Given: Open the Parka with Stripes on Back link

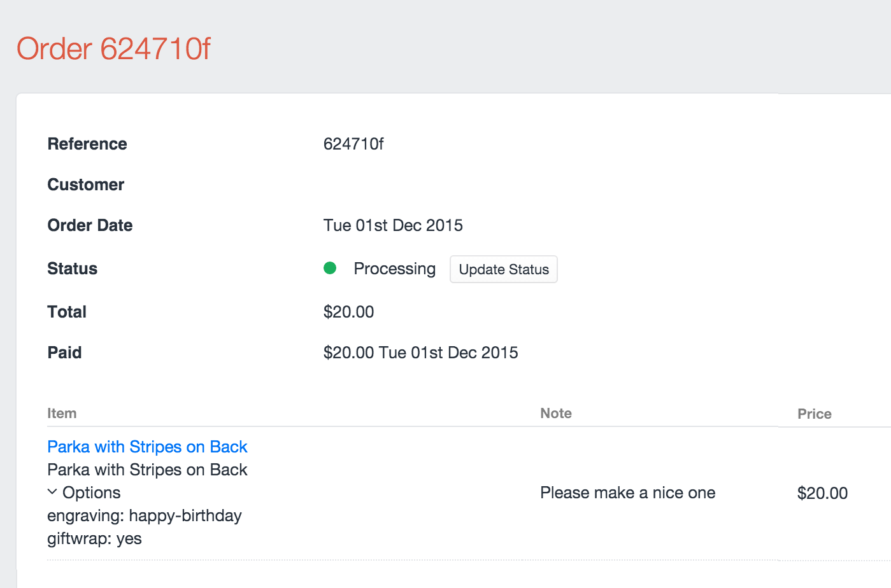Looking at the screenshot, I should tap(147, 447).
